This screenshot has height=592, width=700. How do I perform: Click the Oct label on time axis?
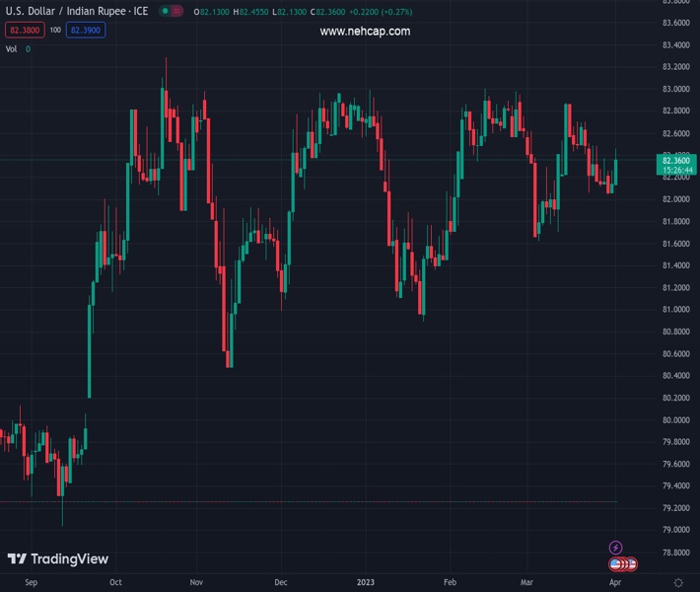click(x=116, y=583)
